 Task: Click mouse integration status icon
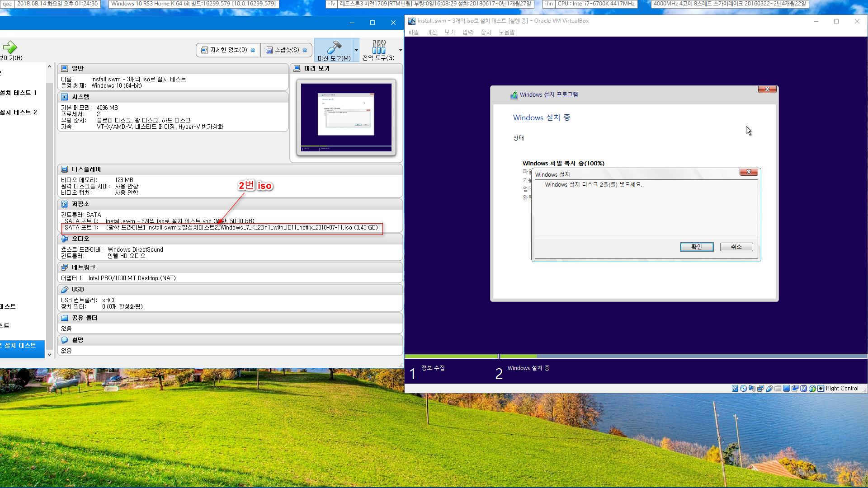[812, 389]
